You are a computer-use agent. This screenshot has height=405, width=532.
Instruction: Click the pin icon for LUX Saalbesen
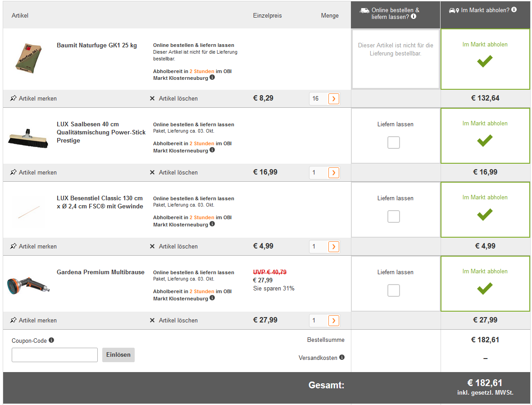[13, 172]
